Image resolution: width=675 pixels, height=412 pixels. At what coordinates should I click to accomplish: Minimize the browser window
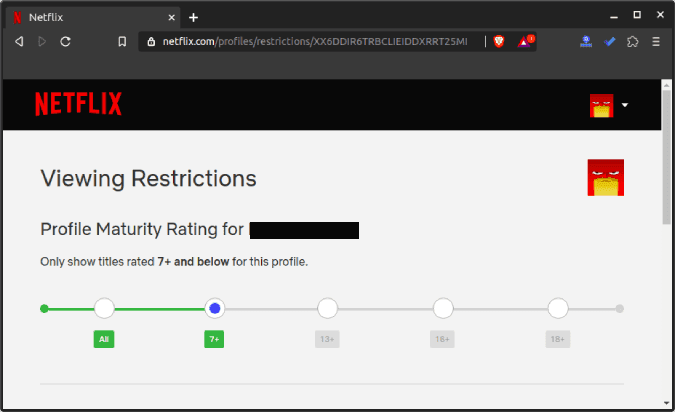pyautogui.click(x=614, y=17)
